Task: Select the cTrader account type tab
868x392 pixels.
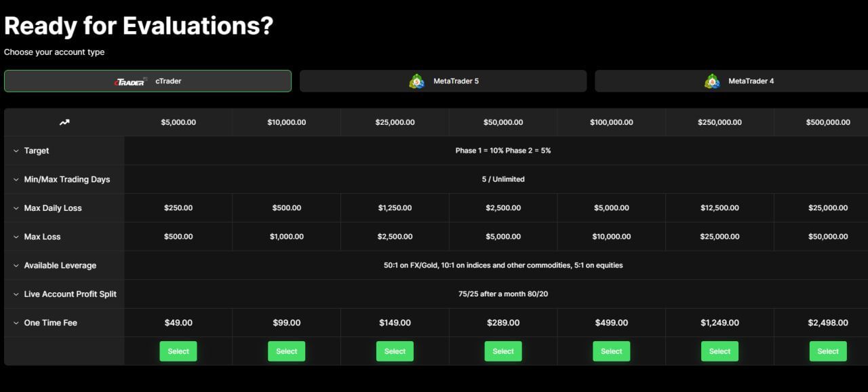Action: (x=148, y=81)
